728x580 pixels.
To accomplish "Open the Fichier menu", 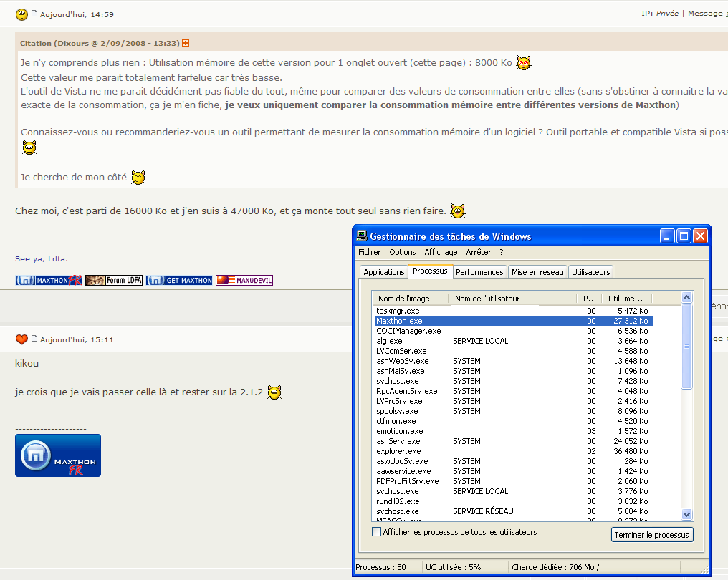I will click(x=369, y=252).
